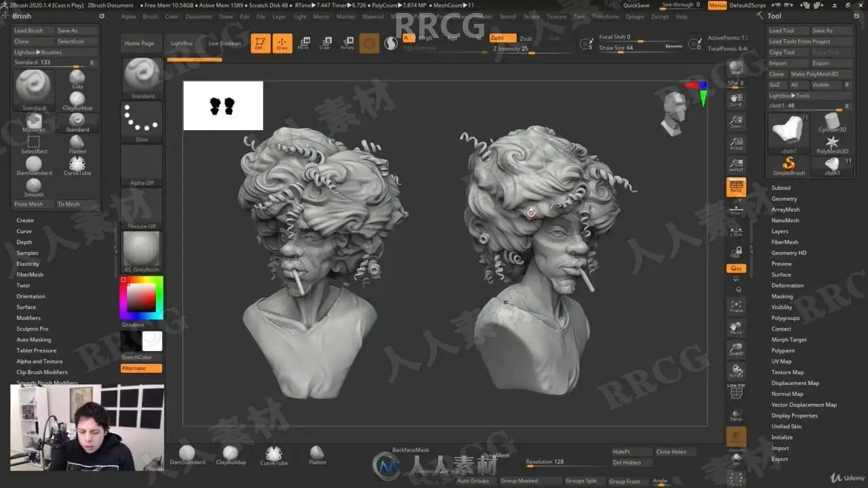Click the Actual size icon
This screenshot has height=488, width=868.
tap(736, 144)
